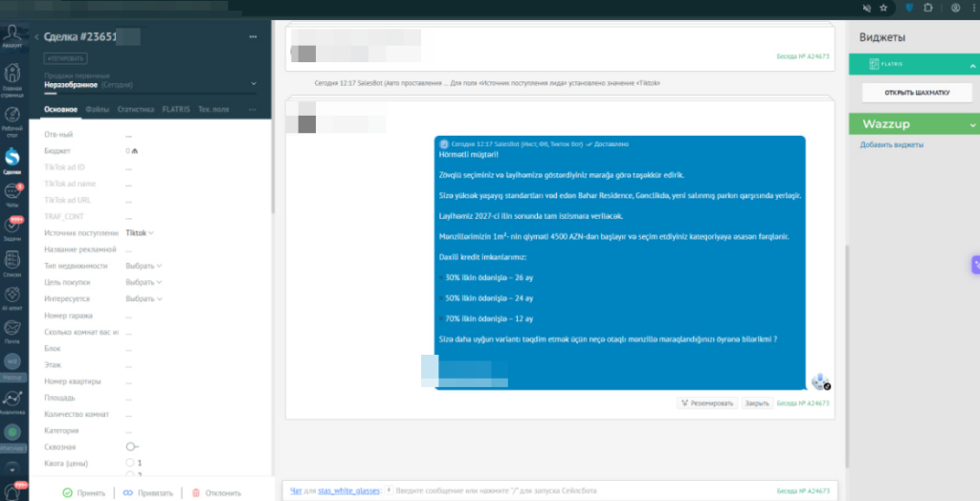Expand the Тип недвижимости dropdown
The height and width of the screenshot is (501, 980).
pos(144,266)
